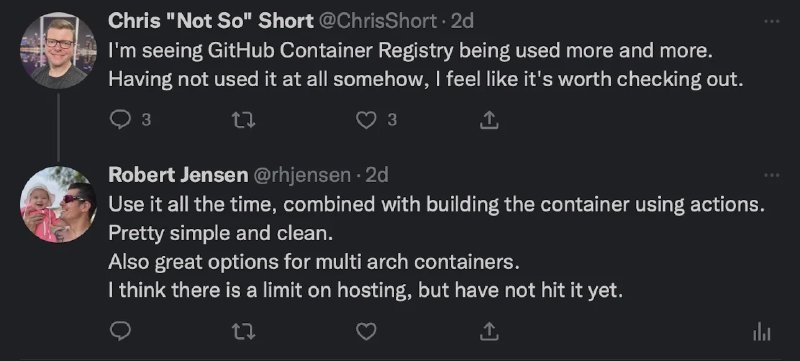Like Chris Short's tweet with 3 likes
The image size is (800, 361).
coord(366,120)
